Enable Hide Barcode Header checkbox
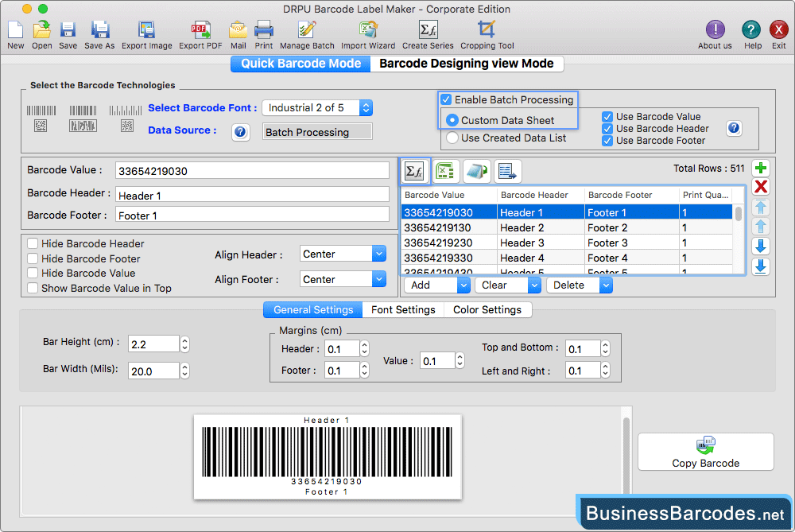The height and width of the screenshot is (532, 795). point(33,243)
